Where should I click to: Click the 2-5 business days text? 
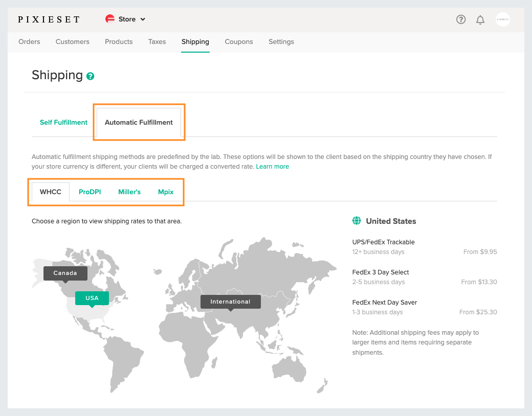pos(379,282)
